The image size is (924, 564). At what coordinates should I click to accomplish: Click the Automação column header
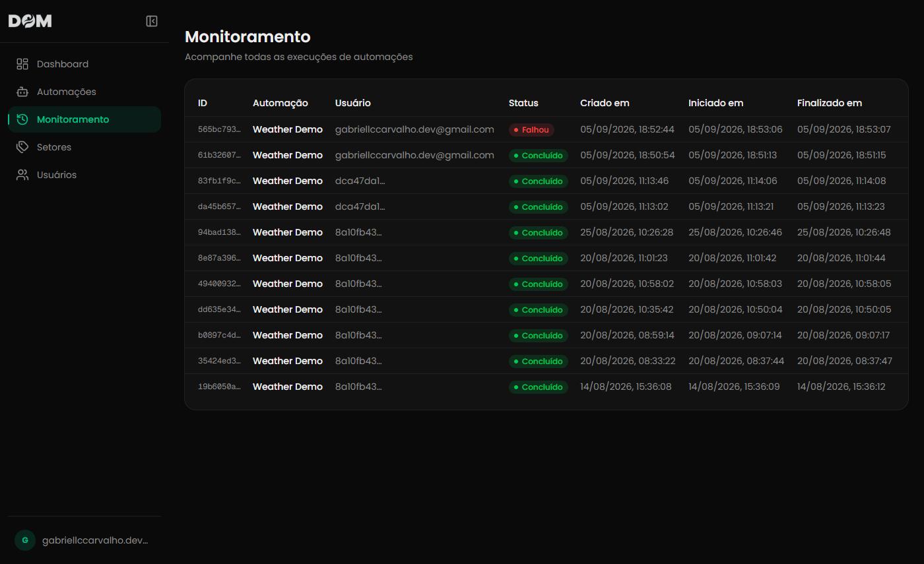[x=280, y=103]
